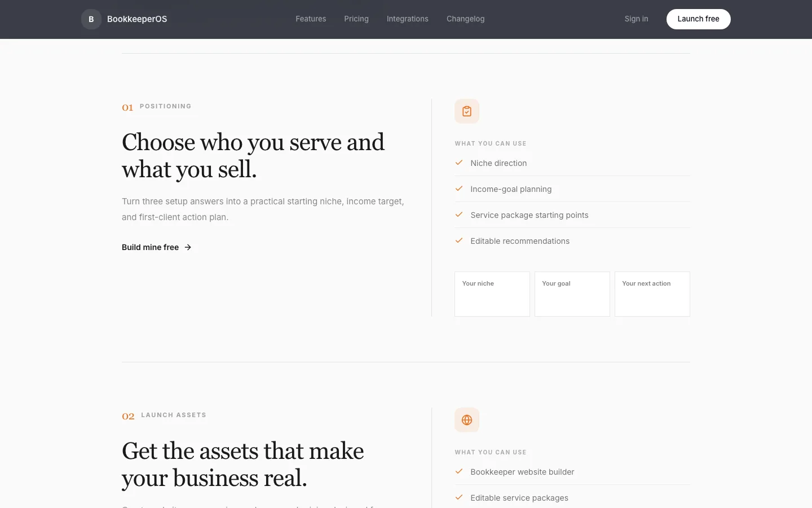Click the "Income-goal planning" list item
812x508 pixels.
572,189
